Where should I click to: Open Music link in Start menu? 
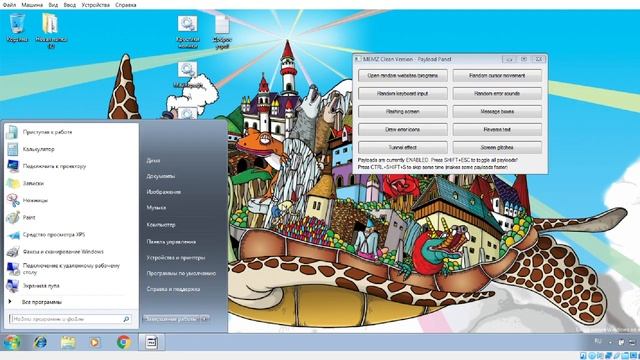pos(156,207)
